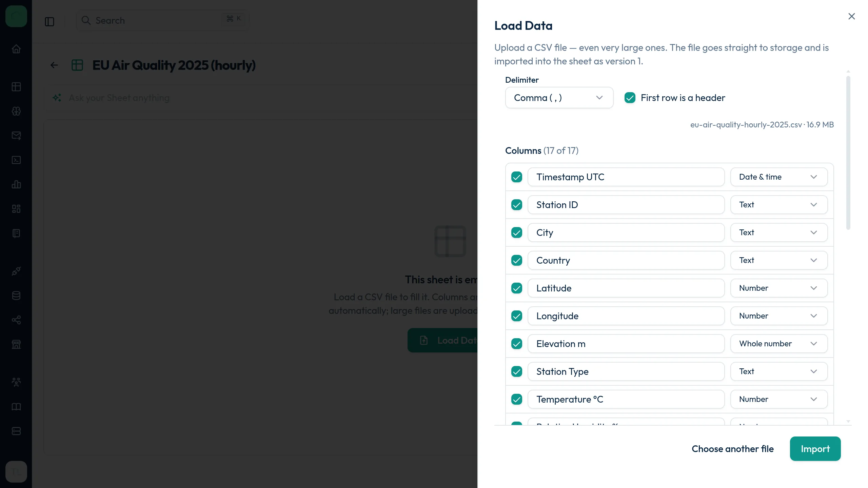
Task: Uncheck First row is a header
Action: coord(630,98)
